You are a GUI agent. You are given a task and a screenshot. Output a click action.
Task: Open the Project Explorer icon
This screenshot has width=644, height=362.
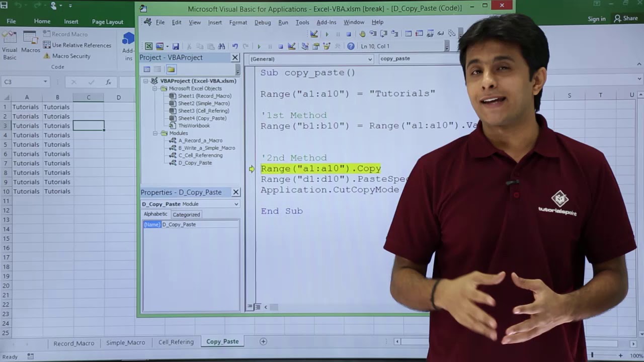[305, 46]
